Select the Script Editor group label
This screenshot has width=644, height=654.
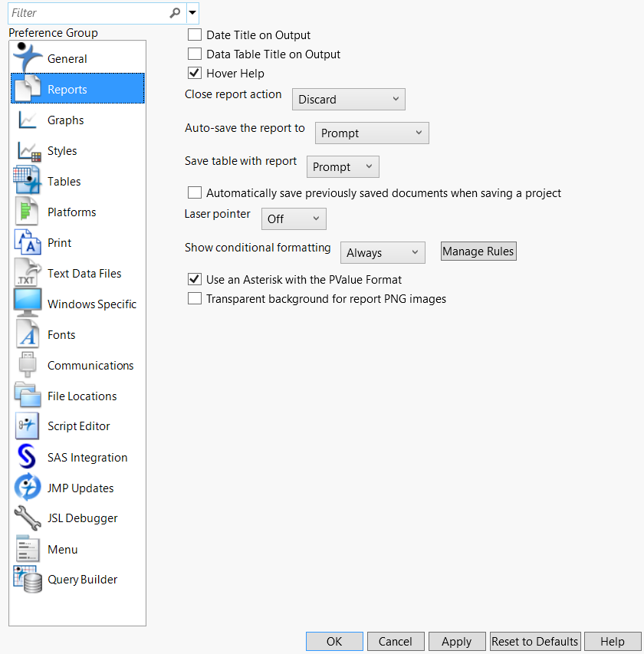point(78,426)
